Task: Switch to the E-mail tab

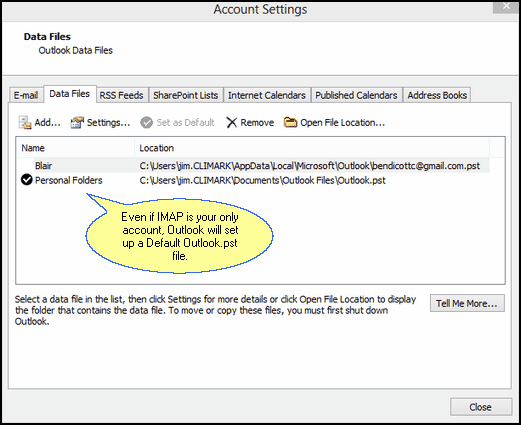Action: pyautogui.click(x=26, y=95)
